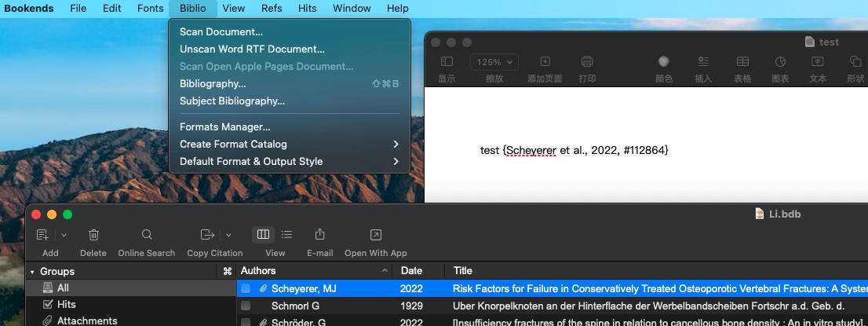Screen dimensions: 868x326
Task: Open the Hits menu
Action: point(307,9)
